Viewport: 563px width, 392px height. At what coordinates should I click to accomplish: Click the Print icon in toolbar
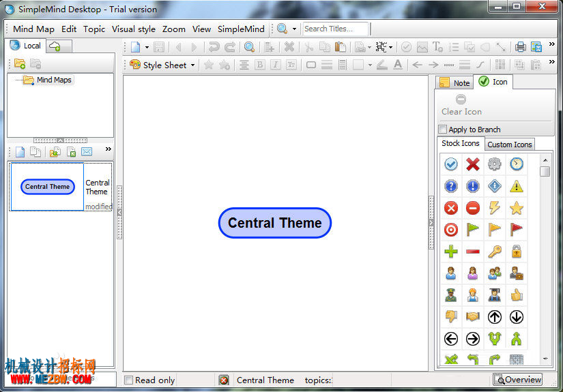click(x=520, y=47)
